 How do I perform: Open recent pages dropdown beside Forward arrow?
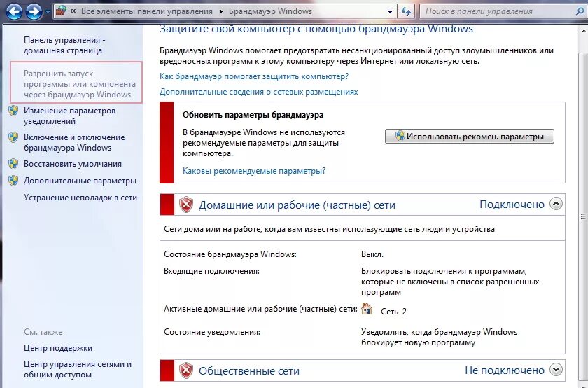coord(48,12)
